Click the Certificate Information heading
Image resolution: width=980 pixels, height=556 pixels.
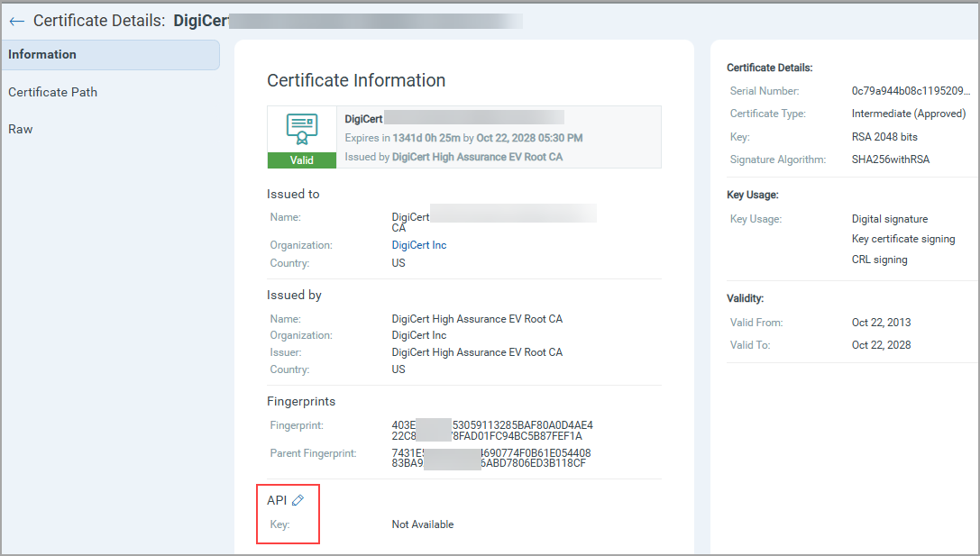[356, 80]
